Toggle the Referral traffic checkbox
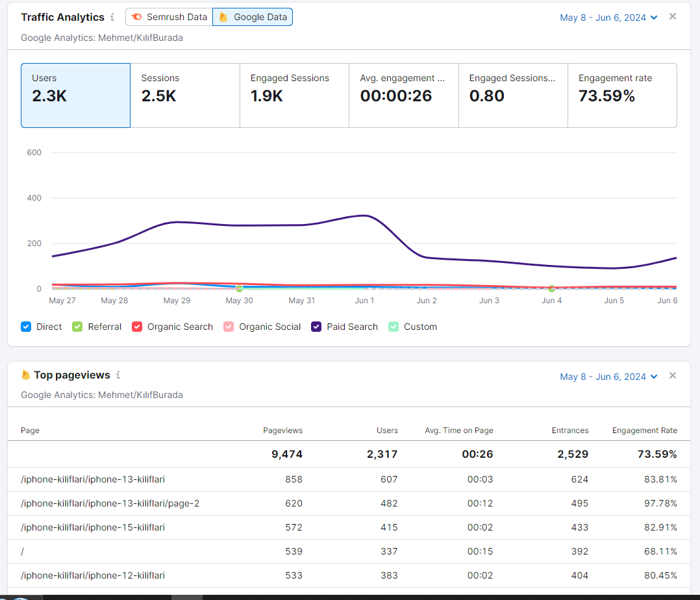Screen dimensions: 700x600 coord(77,327)
